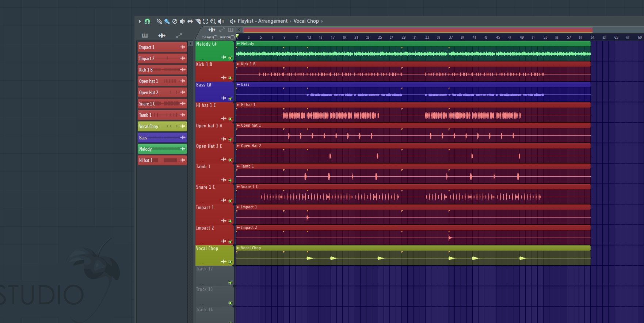Open Melody clip menu arrow
Screen dimensions: 644x323
point(239,43)
